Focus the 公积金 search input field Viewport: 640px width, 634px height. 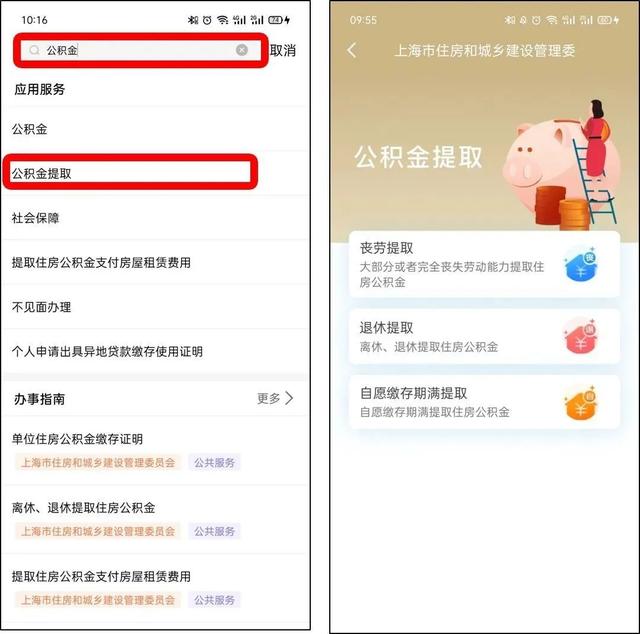click(x=140, y=50)
